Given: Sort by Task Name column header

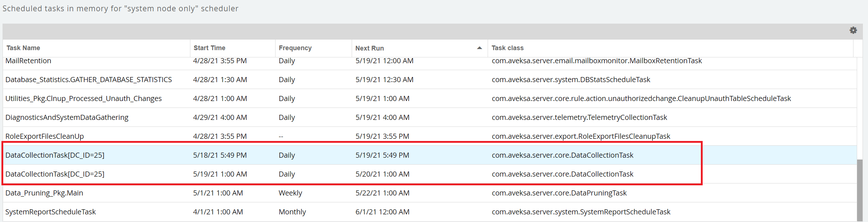Looking at the screenshot, I should [x=23, y=48].
